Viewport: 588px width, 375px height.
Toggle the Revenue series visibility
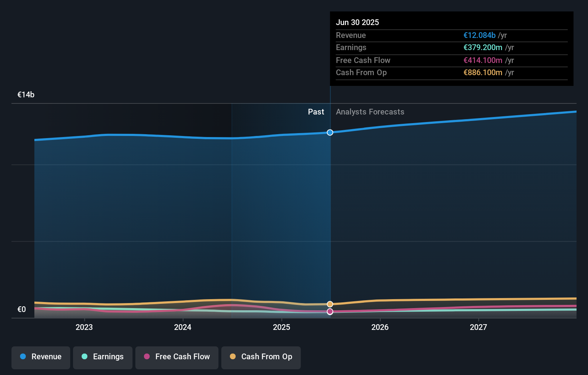click(x=40, y=357)
